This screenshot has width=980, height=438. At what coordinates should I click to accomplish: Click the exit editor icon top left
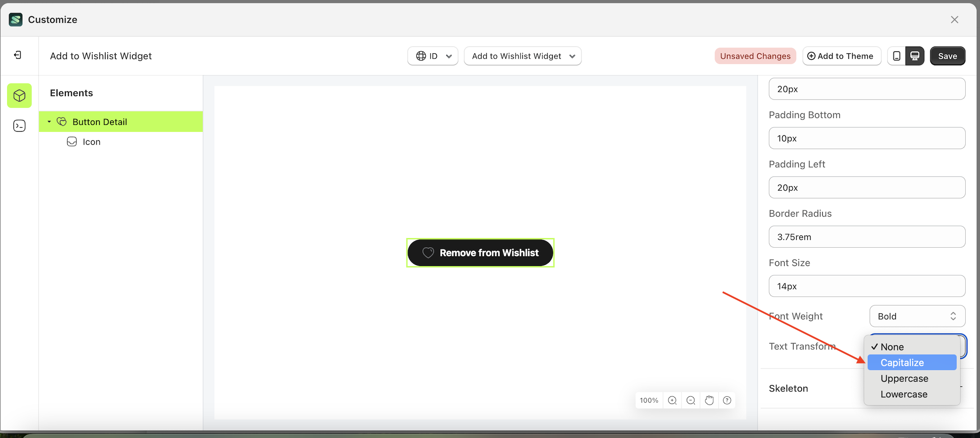tap(18, 55)
